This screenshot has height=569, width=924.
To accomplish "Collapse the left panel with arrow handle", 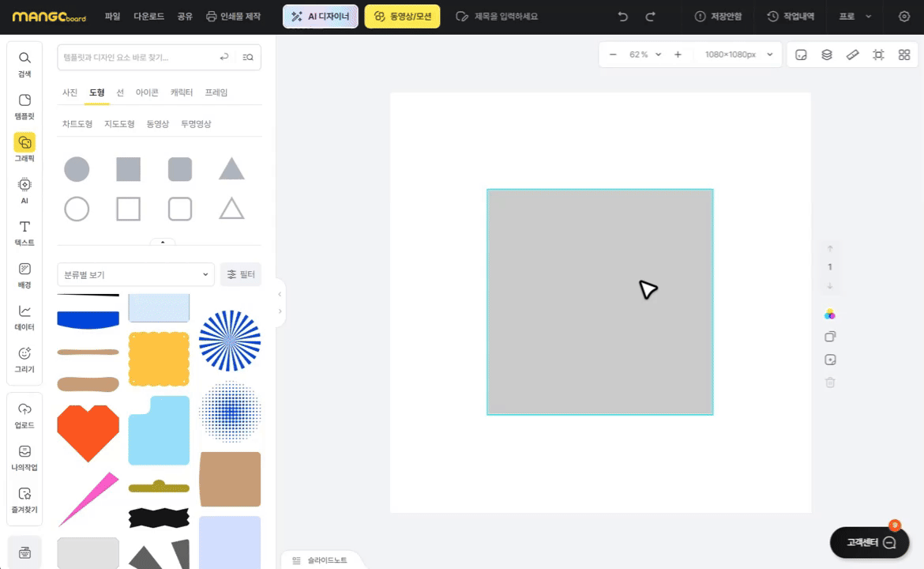I will coord(280,294).
